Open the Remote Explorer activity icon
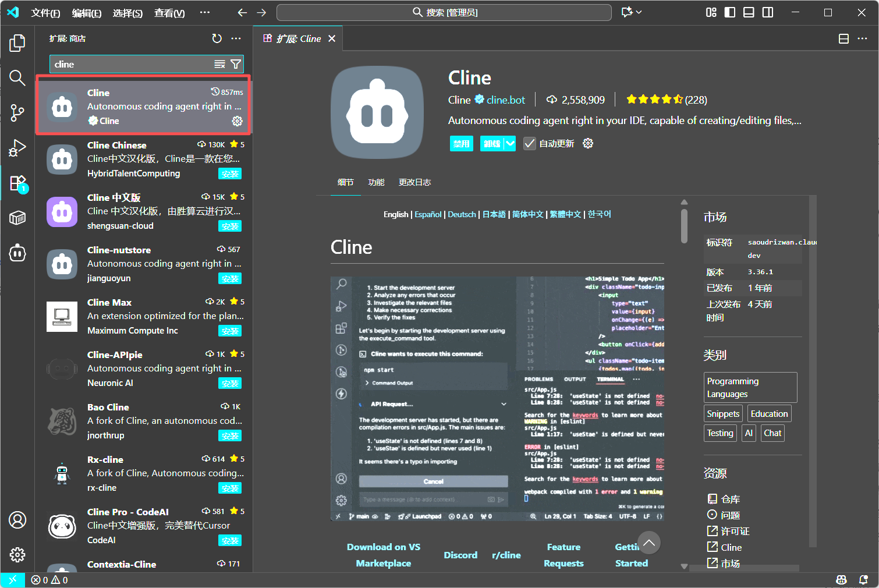Image resolution: width=879 pixels, height=588 pixels. (17, 218)
